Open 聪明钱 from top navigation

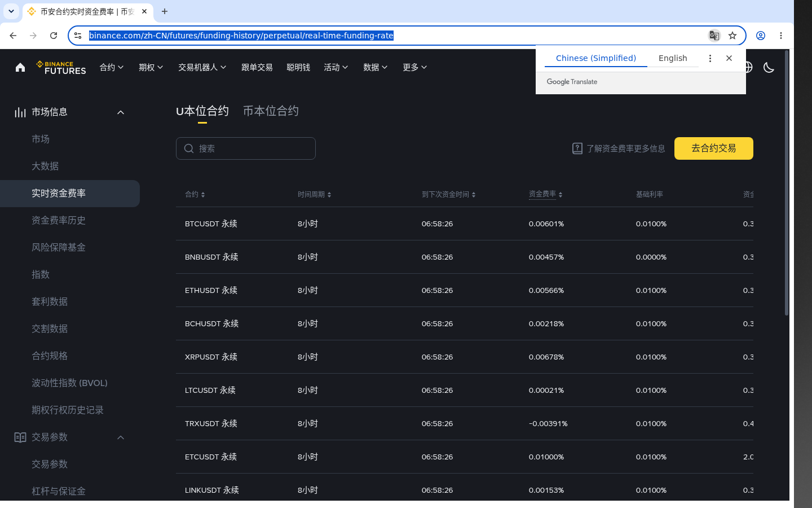coord(298,67)
